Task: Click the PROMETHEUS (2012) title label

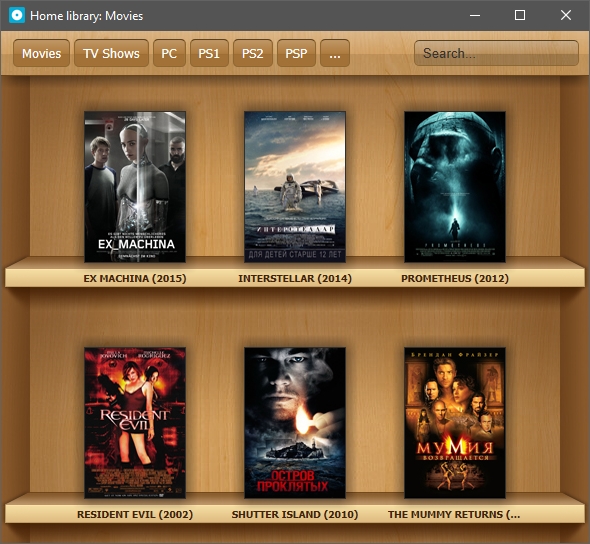Action: coord(455,278)
